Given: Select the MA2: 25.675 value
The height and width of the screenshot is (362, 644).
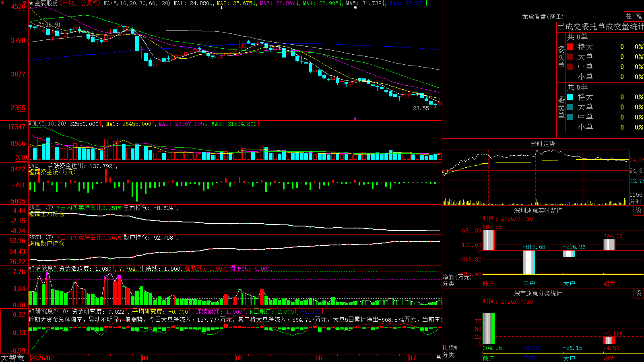Looking at the screenshot, I should [x=235, y=3].
